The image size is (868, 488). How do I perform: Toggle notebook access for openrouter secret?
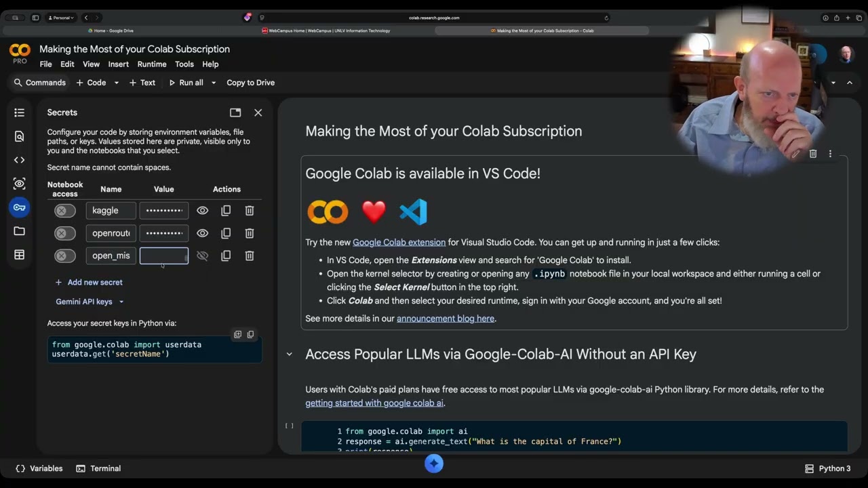[x=65, y=233]
